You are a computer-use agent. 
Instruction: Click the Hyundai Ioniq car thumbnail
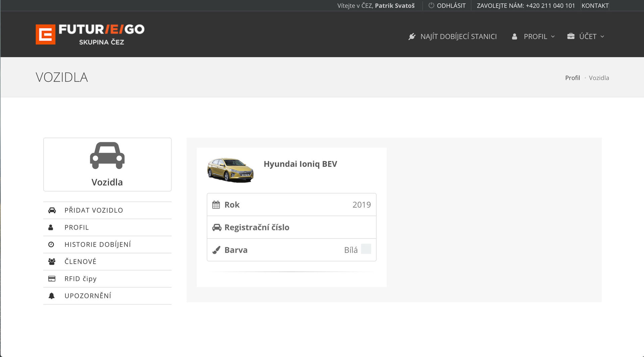pos(230,170)
